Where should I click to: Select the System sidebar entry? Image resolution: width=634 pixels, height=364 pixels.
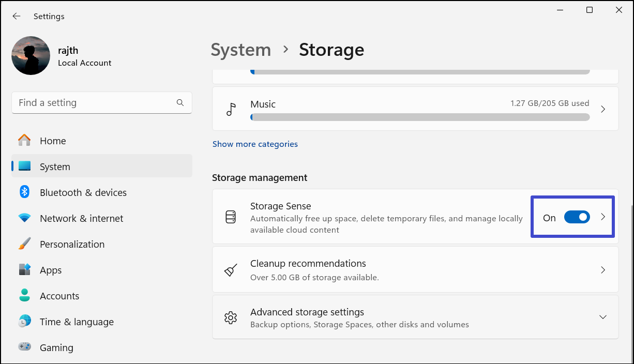[55, 166]
